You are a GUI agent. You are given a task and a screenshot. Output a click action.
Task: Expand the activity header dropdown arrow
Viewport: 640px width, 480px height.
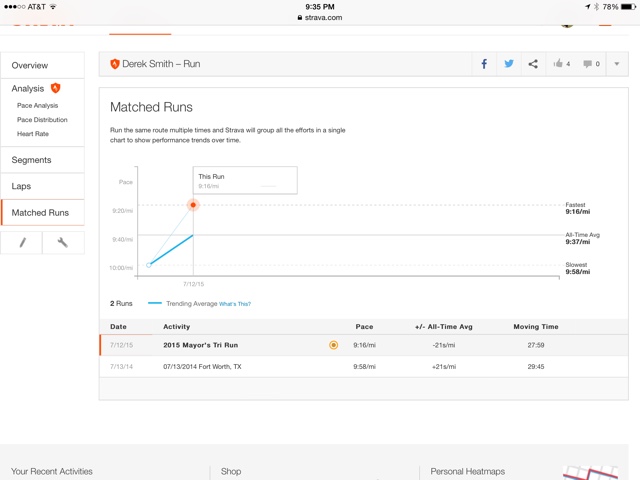(616, 64)
